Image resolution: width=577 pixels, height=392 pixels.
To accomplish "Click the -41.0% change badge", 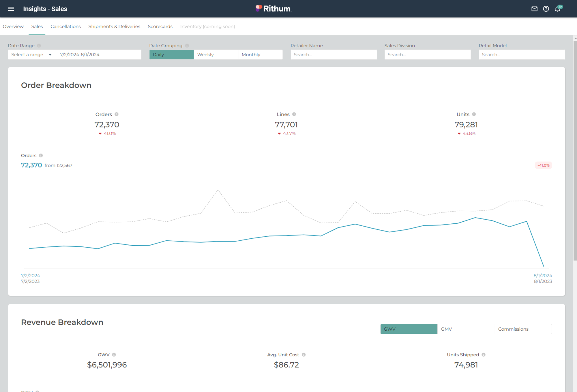I will coord(543,165).
